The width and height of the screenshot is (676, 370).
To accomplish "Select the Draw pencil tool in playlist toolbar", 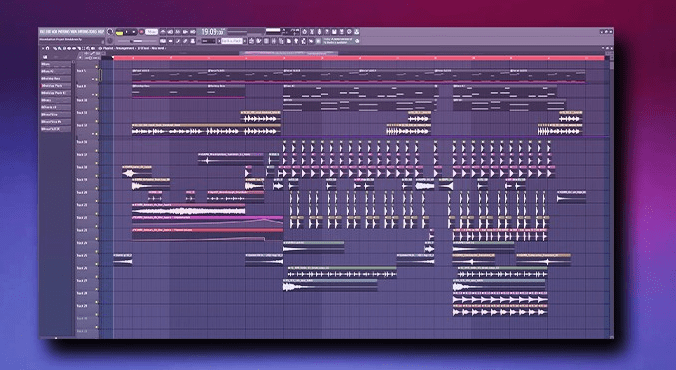I will (x=55, y=48).
